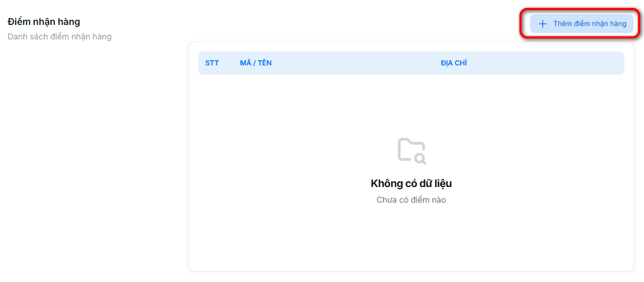Click the plus icon for adding pickup point

[x=542, y=24]
